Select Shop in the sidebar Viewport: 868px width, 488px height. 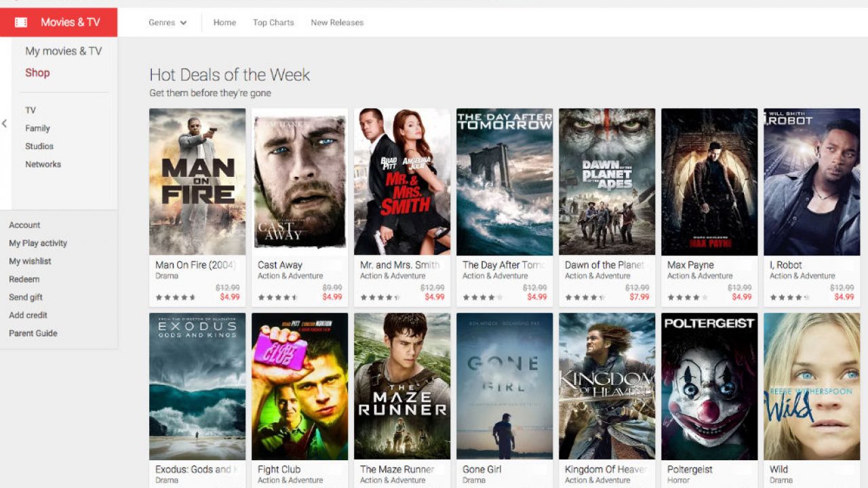37,73
